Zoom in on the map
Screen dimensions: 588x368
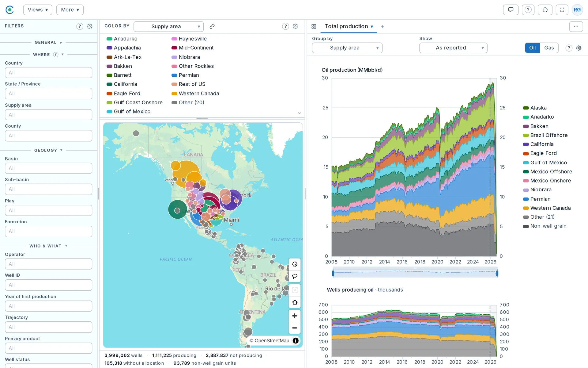pyautogui.click(x=295, y=316)
